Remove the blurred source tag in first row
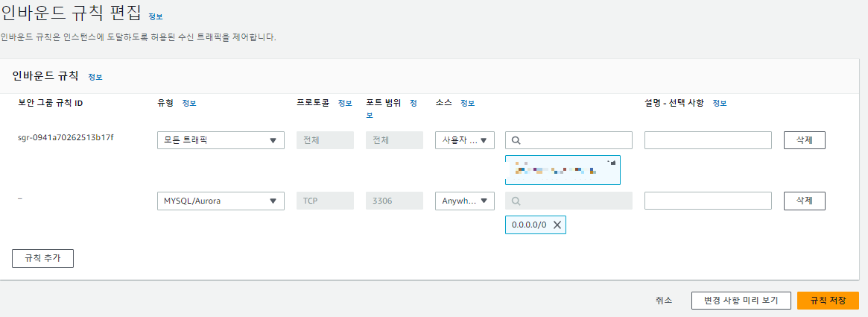 click(x=612, y=163)
